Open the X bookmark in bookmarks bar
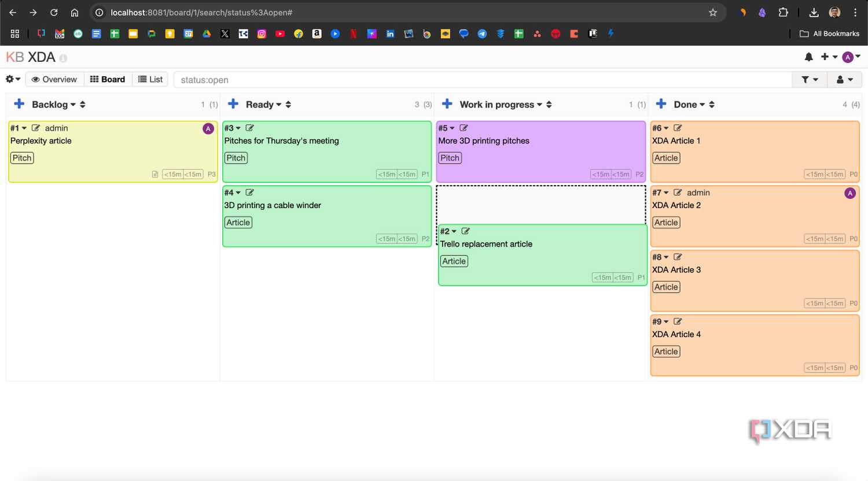868x481 pixels. 225,34
